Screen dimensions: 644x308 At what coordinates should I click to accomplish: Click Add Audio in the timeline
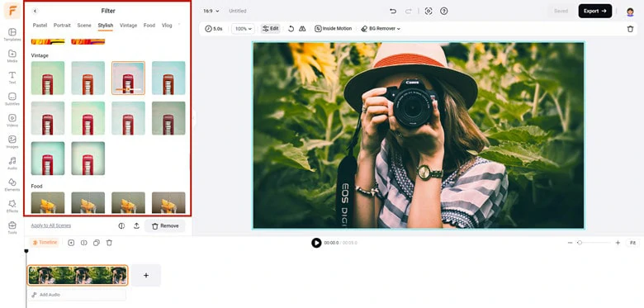pyautogui.click(x=77, y=295)
